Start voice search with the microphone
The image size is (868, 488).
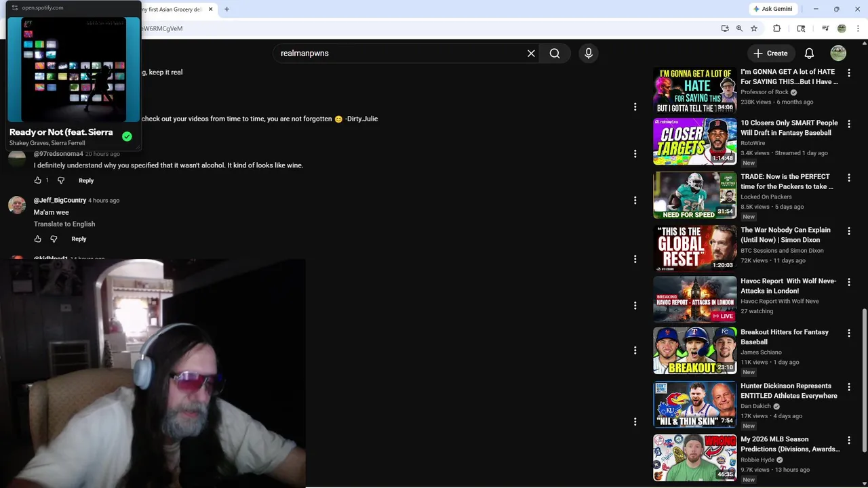coord(589,54)
